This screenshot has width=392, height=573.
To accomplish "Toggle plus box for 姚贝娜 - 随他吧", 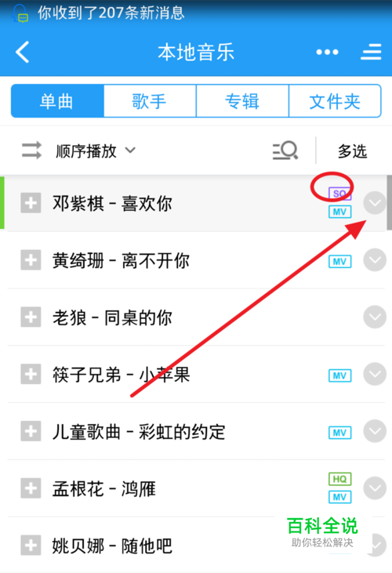I will pos(31,545).
